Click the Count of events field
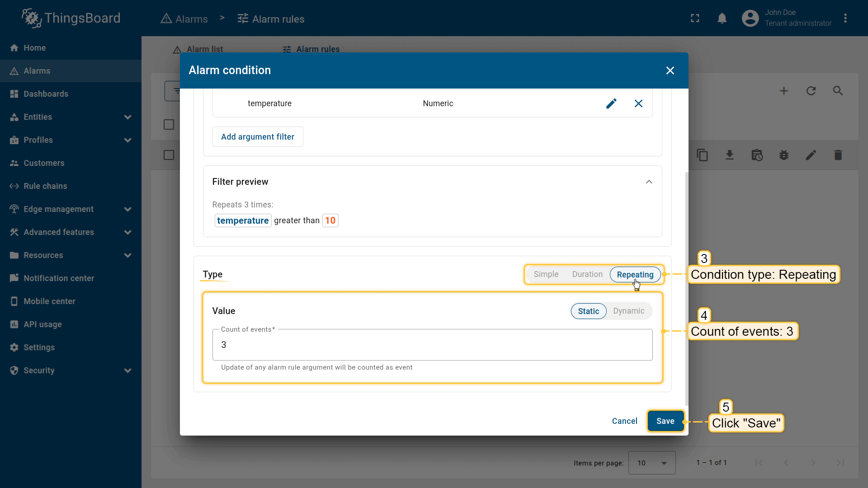This screenshot has height=488, width=868. [432, 345]
